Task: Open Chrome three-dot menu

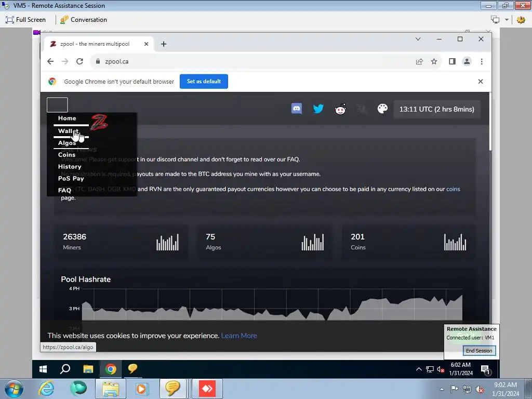Action: click(x=482, y=61)
